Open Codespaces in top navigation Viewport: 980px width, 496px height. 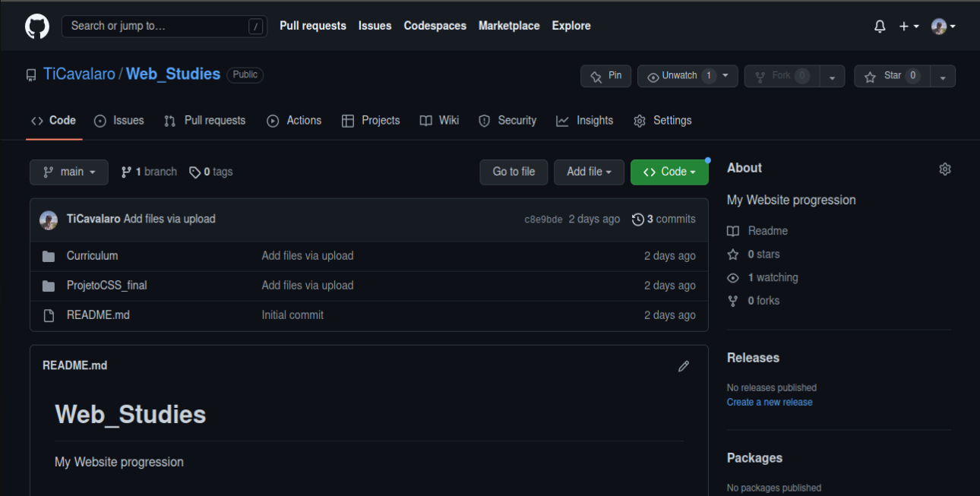tap(435, 26)
